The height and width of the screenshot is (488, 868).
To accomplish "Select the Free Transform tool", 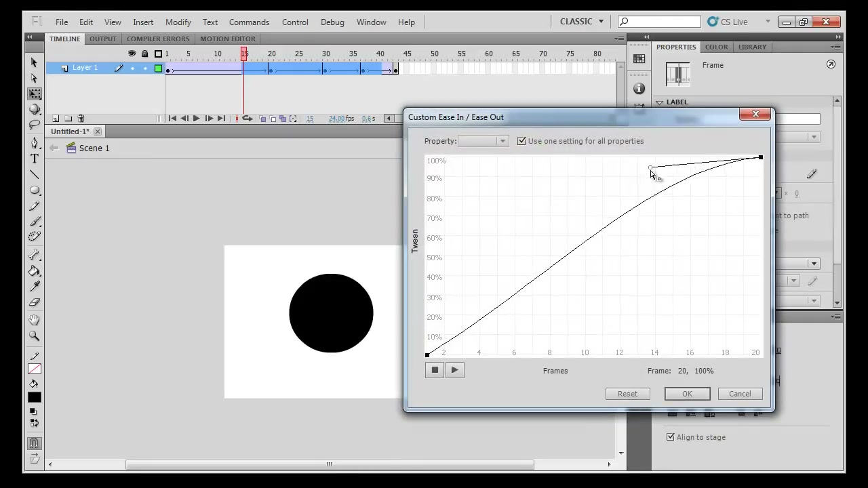I will click(35, 94).
